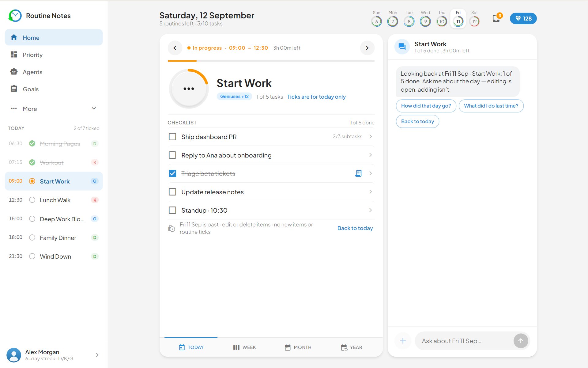Open the inbox notifications icon with badge 3
The width and height of the screenshot is (588, 368).
497,18
